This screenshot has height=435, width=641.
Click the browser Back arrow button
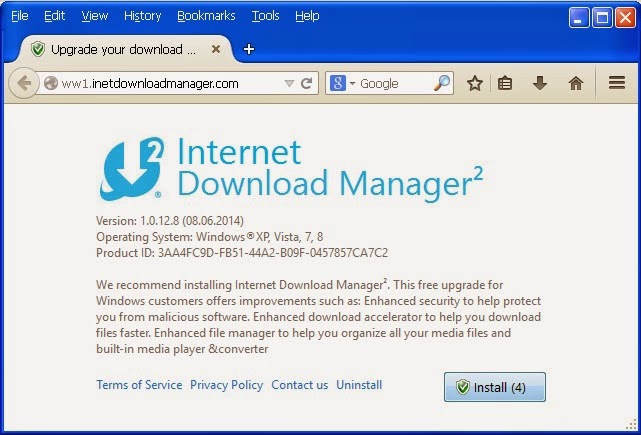(24, 83)
